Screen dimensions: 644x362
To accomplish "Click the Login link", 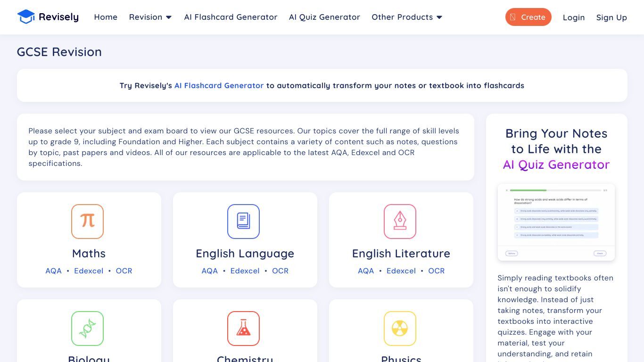I will (x=574, y=17).
